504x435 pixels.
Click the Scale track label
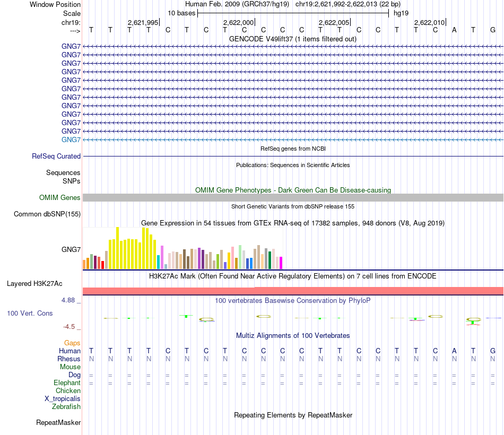pyautogui.click(x=72, y=13)
